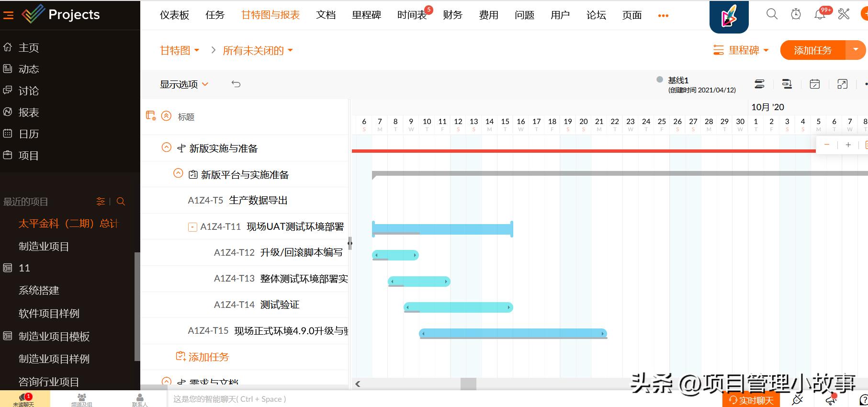Screen dimensions: 868x407
Task: Open 实时聊天 button
Action: pos(751,400)
